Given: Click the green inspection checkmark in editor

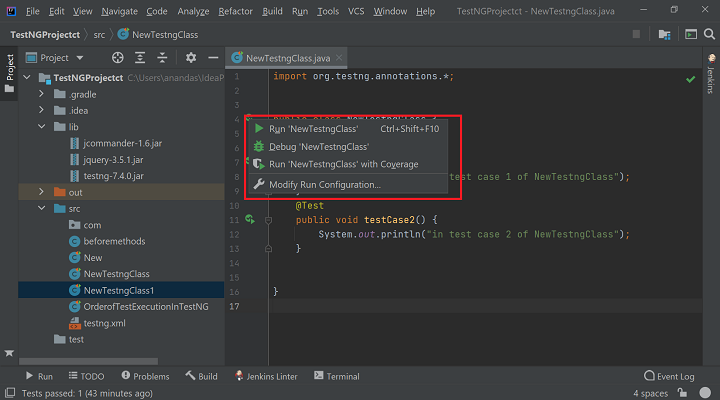Looking at the screenshot, I should point(690,79).
